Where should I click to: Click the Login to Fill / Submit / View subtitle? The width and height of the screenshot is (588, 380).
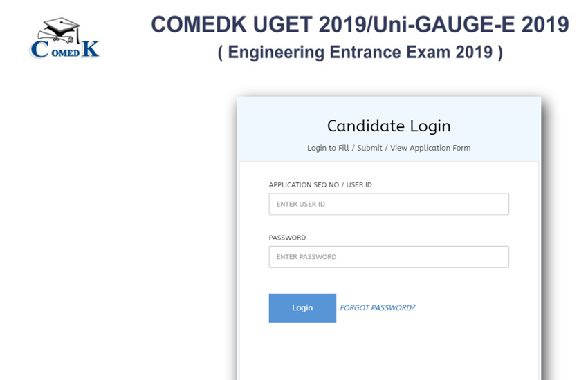[389, 148]
